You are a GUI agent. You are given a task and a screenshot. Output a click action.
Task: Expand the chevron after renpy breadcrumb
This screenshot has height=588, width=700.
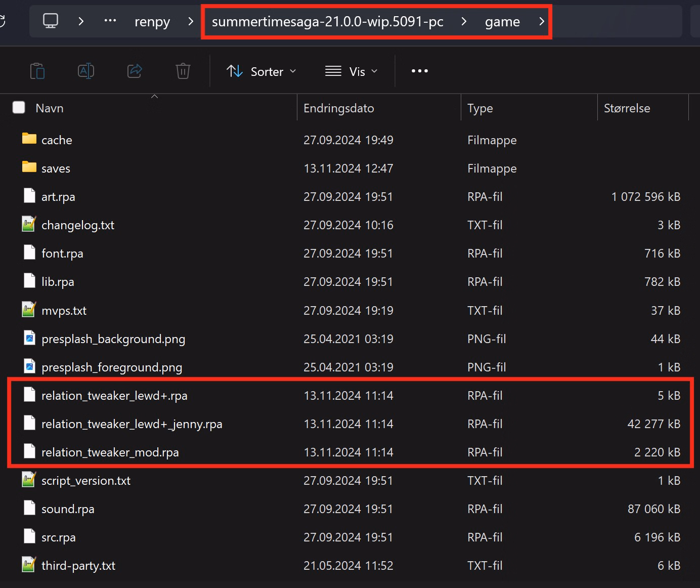[x=191, y=21]
